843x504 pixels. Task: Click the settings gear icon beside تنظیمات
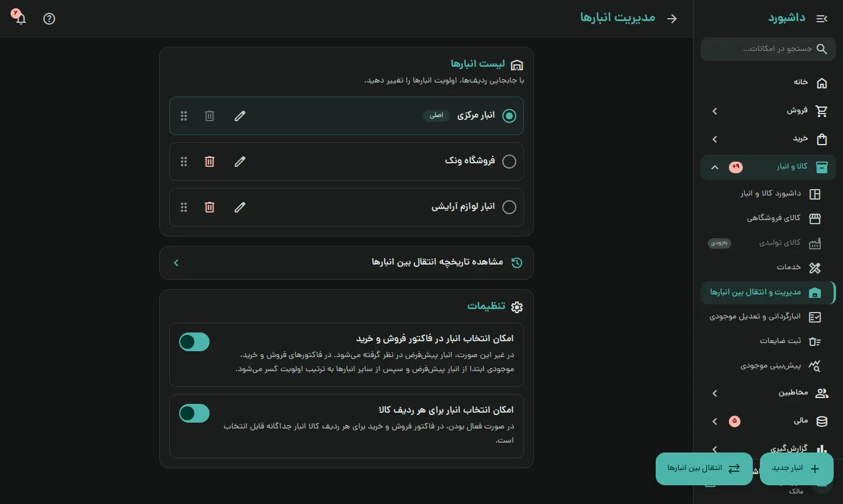click(517, 307)
